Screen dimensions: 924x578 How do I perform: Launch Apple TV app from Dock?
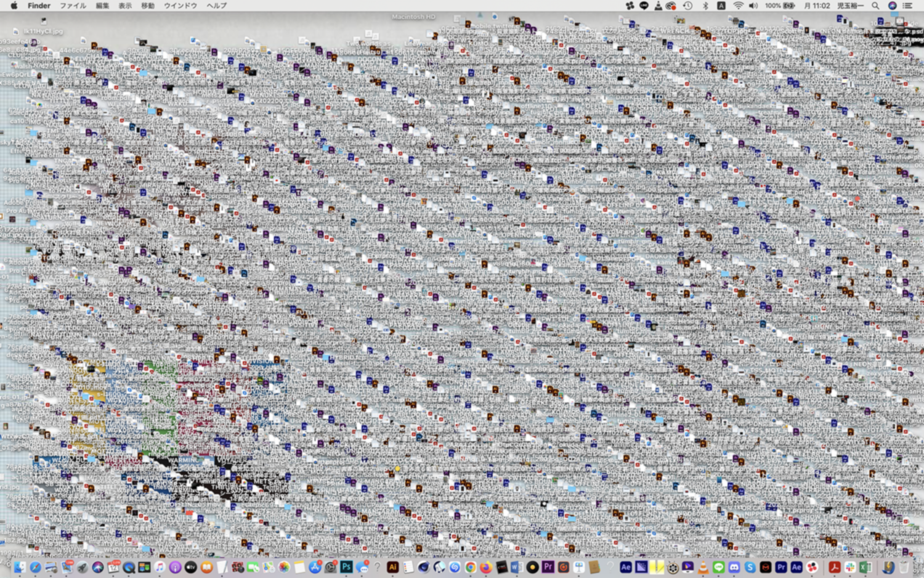[191, 567]
